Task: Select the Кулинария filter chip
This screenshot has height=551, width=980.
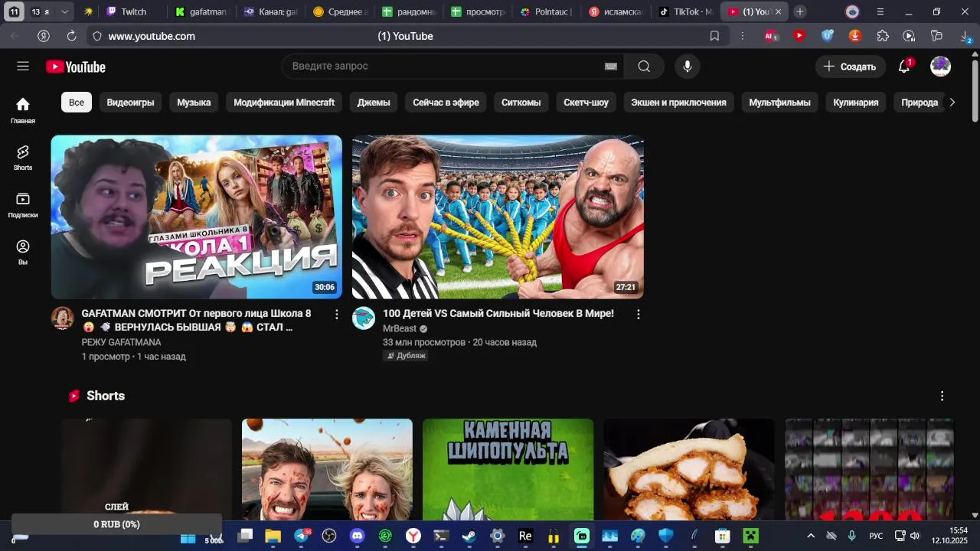Action: click(855, 103)
